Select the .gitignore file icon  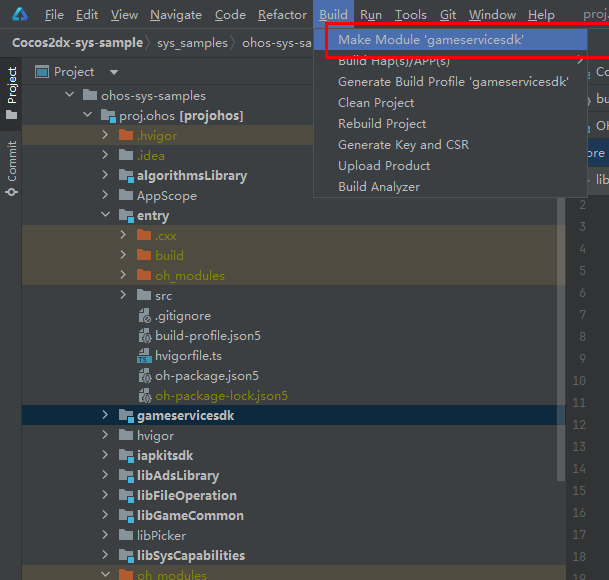click(144, 315)
